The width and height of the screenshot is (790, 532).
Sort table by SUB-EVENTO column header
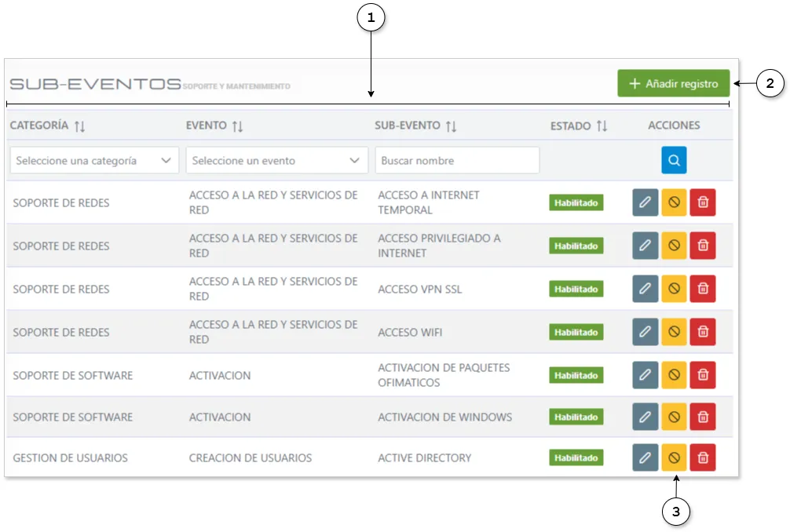point(451,126)
